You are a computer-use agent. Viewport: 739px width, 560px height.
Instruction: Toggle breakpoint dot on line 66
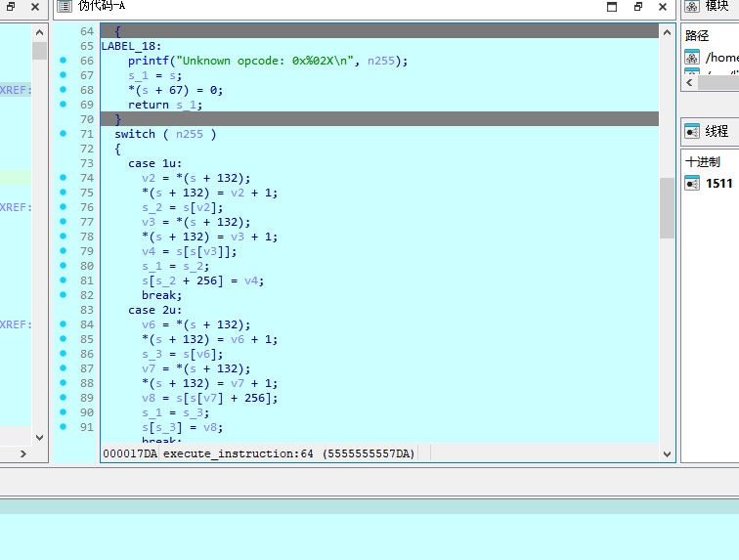[63, 61]
